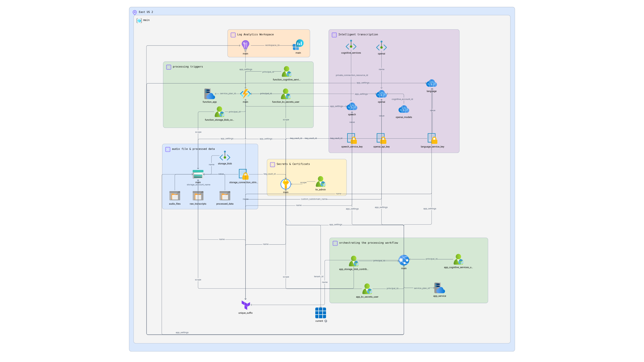Select the orchestrating the processing workflow title
The image size is (644, 362).
tap(368, 243)
